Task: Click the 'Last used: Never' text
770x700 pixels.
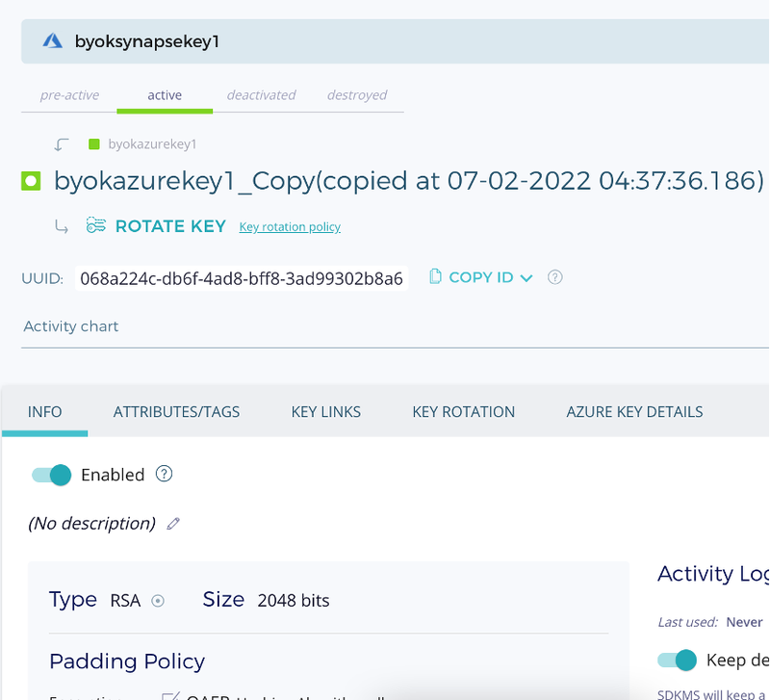Action: [x=710, y=622]
